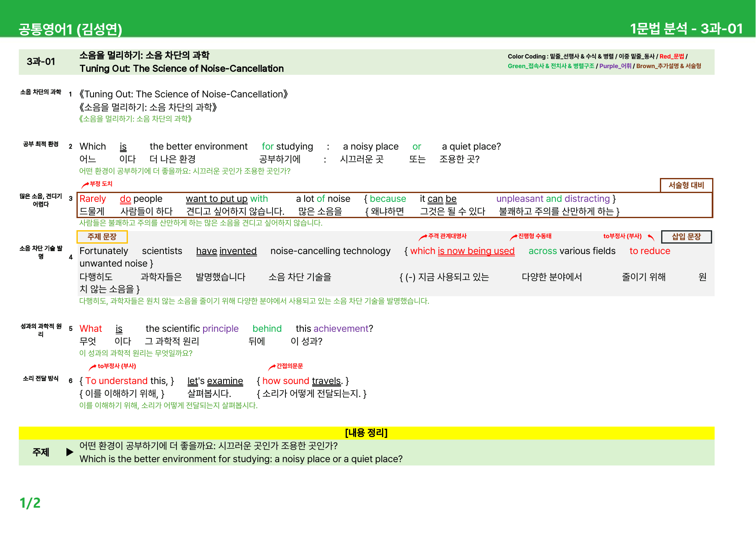Click the purple word principle

[x=220, y=329]
